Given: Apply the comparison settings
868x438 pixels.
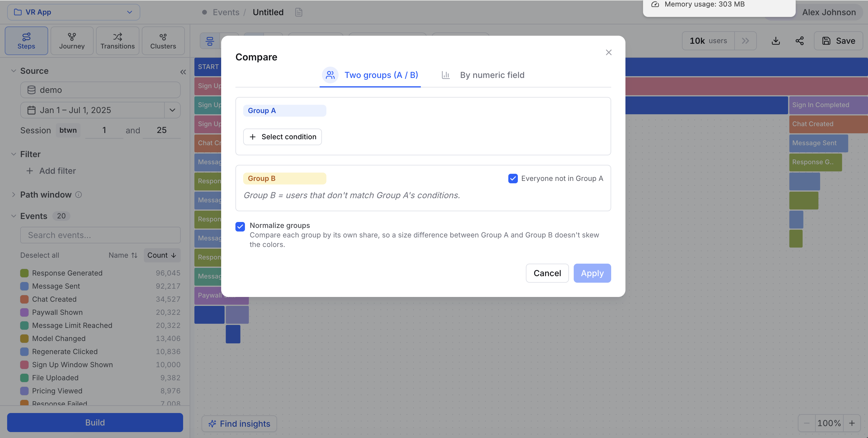Looking at the screenshot, I should click(x=592, y=273).
